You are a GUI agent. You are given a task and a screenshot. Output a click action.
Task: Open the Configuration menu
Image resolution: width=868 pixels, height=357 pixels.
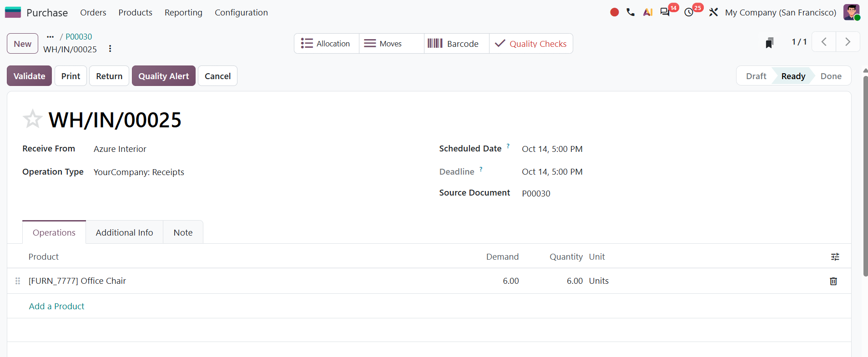(x=241, y=12)
